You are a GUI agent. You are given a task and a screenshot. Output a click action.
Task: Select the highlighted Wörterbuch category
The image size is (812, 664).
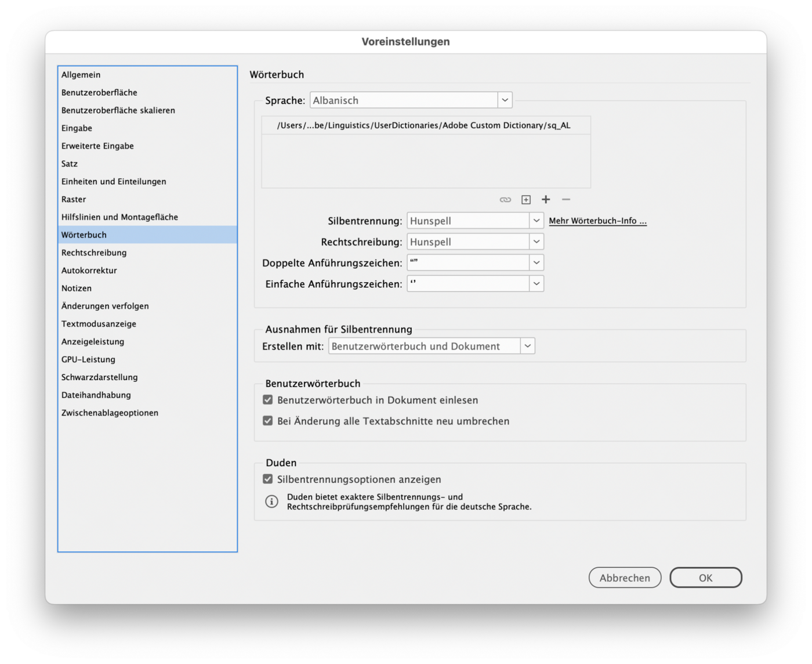[x=147, y=235]
